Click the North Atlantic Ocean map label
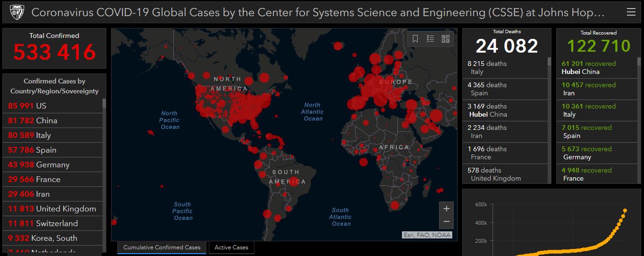This screenshot has width=644, height=256. pos(312,112)
